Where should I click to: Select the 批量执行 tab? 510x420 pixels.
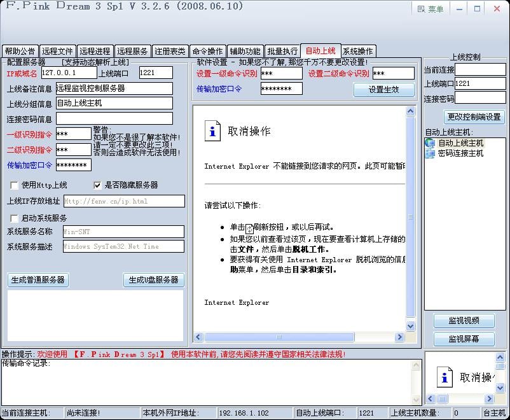pos(282,51)
